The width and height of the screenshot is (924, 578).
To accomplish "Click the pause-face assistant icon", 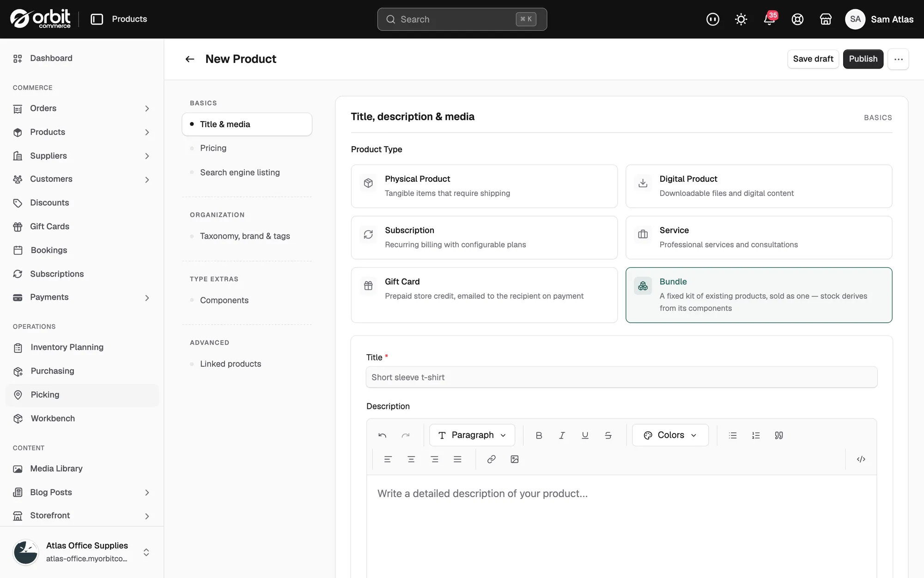I will coord(713,19).
